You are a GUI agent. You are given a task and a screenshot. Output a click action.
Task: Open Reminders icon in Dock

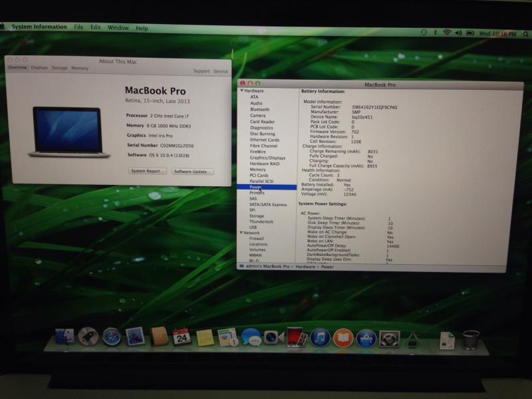(227, 337)
